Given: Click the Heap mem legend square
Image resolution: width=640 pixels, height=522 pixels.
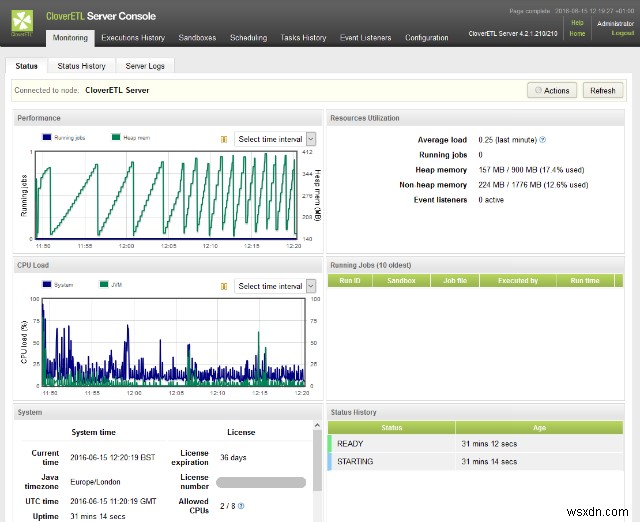Looking at the screenshot, I should (116, 138).
